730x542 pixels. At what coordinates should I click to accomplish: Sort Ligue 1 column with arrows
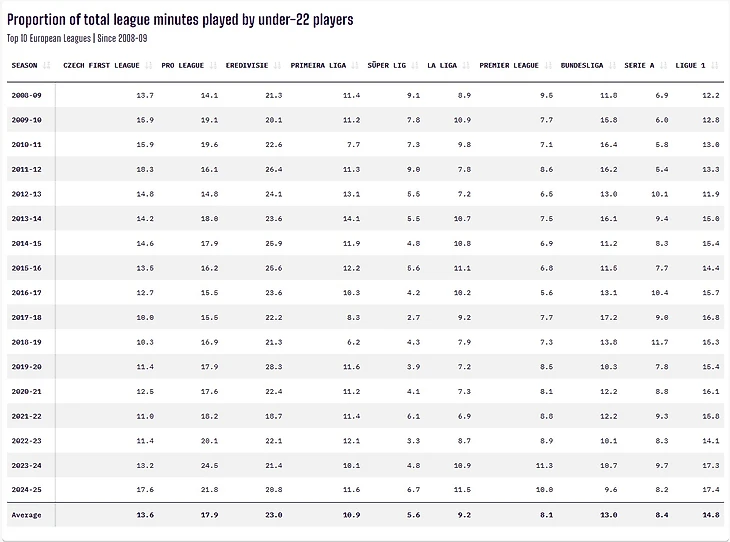[x=715, y=66]
